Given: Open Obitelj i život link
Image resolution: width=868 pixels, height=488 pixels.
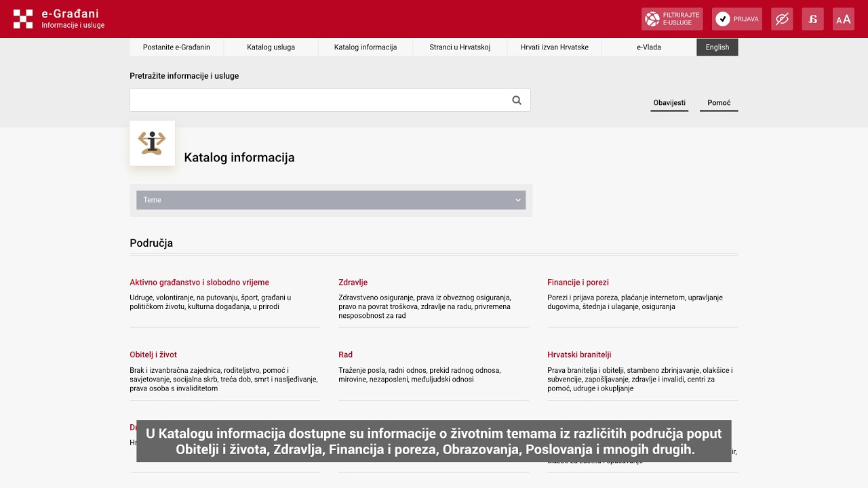Looking at the screenshot, I should tap(153, 355).
